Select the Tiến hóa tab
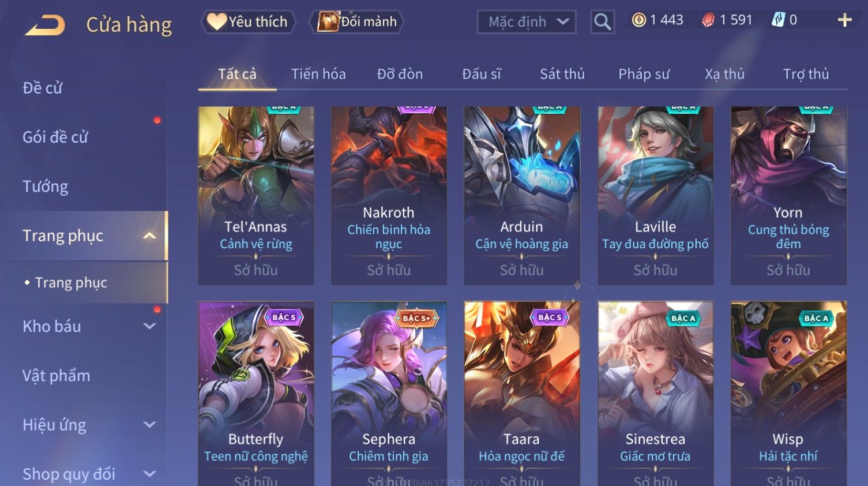Viewport: 868px width, 486px height. click(318, 74)
